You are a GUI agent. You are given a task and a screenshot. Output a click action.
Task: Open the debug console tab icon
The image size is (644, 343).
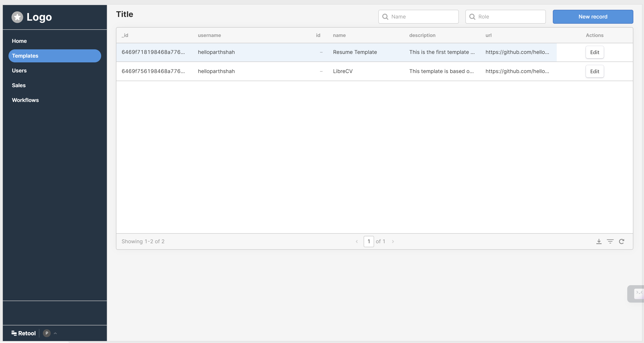(x=639, y=293)
